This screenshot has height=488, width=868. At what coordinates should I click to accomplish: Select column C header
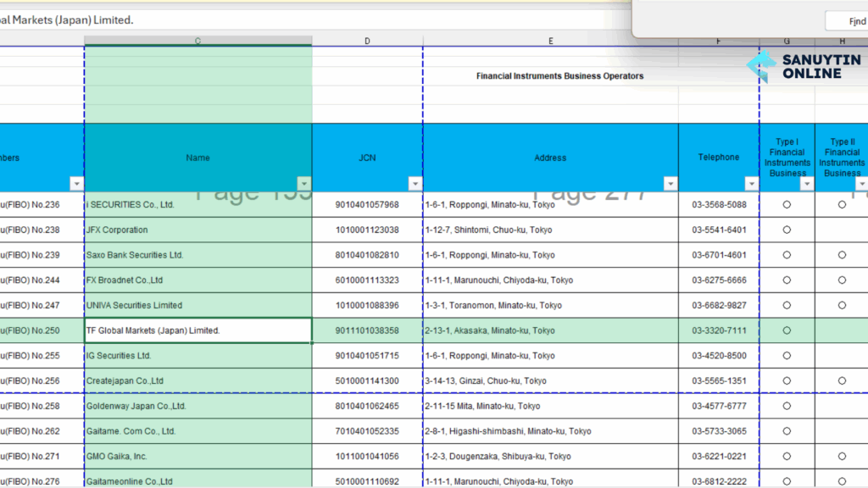click(x=198, y=41)
